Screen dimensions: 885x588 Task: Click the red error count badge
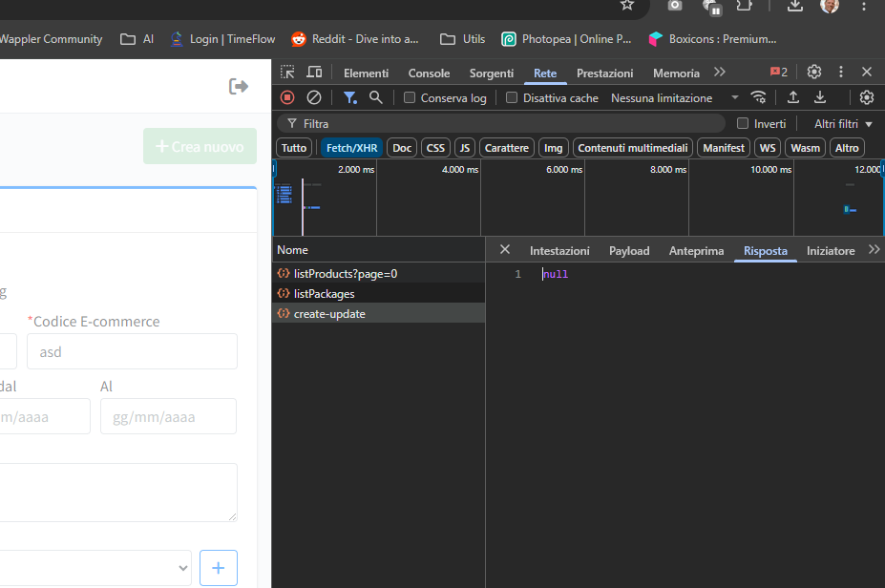coord(779,72)
